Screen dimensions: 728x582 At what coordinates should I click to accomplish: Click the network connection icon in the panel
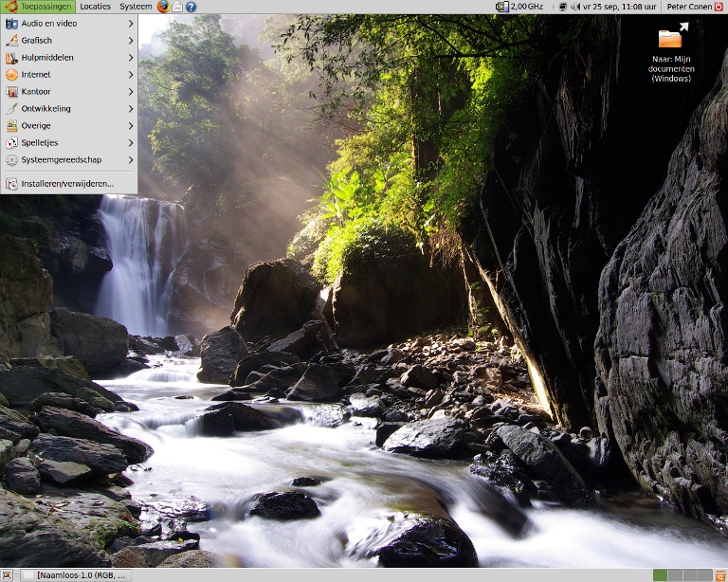click(x=563, y=7)
